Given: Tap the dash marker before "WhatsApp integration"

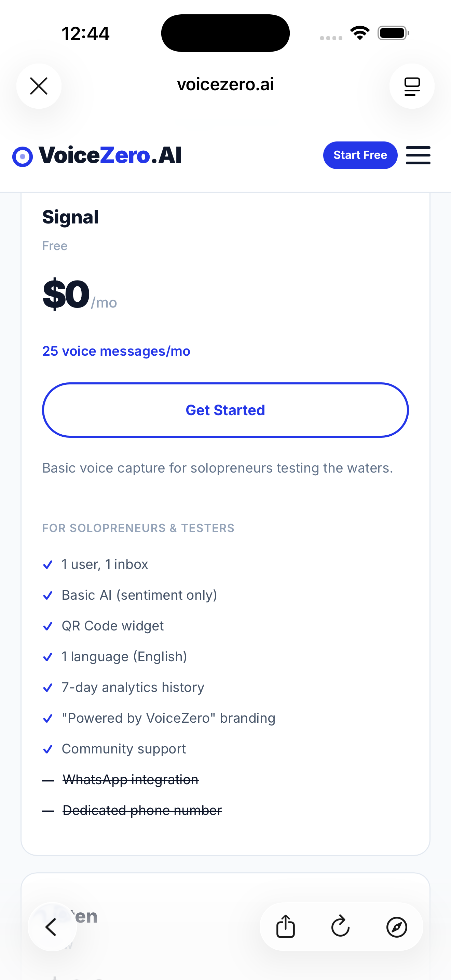Looking at the screenshot, I should pyautogui.click(x=48, y=780).
